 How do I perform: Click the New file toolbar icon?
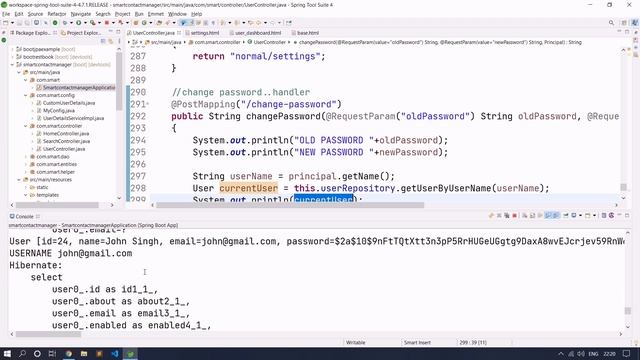pos(6,23)
